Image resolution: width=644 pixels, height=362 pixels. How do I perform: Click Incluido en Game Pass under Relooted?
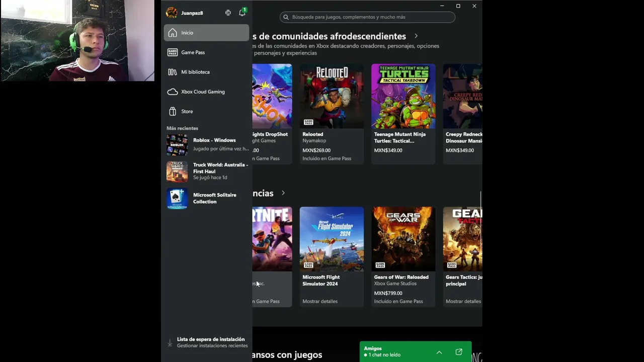tap(327, 158)
